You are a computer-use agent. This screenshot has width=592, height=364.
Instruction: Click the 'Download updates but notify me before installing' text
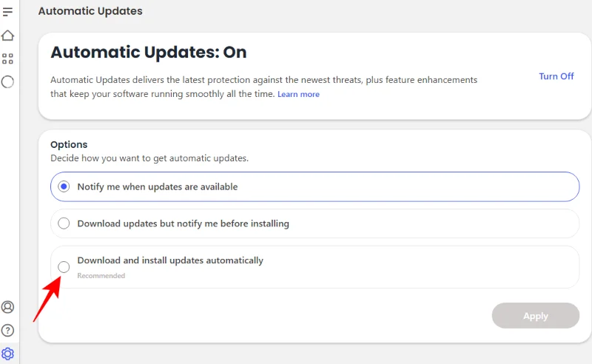coord(183,223)
